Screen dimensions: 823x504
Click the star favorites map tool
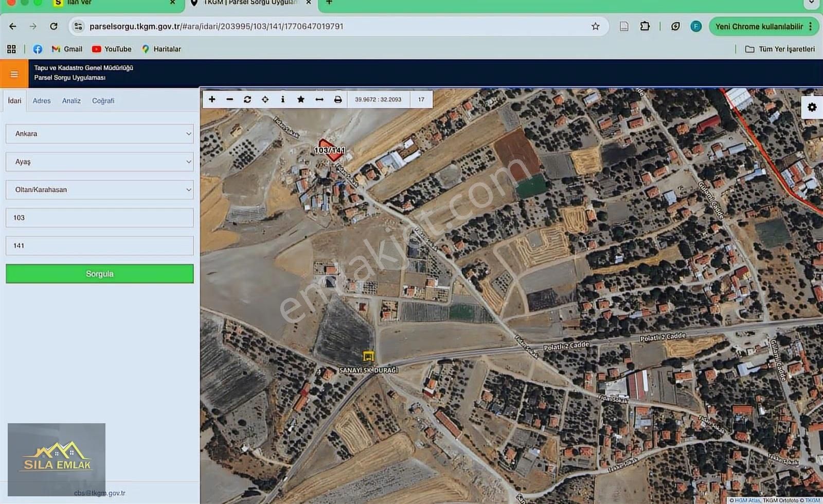[x=301, y=99]
